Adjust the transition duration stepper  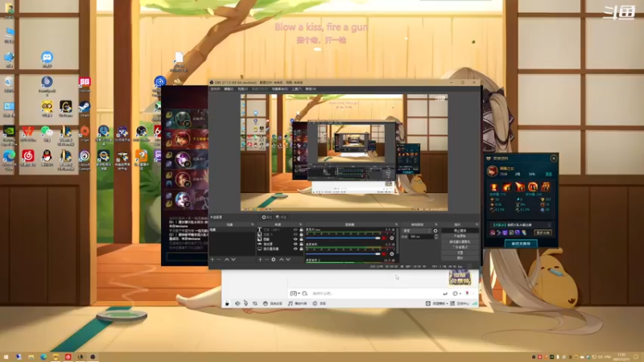[x=436, y=237]
